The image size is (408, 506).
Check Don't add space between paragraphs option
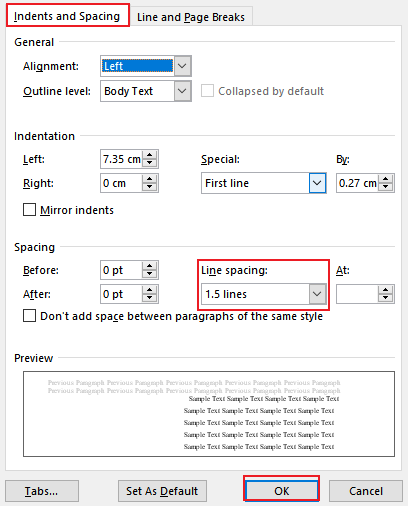coord(29,316)
